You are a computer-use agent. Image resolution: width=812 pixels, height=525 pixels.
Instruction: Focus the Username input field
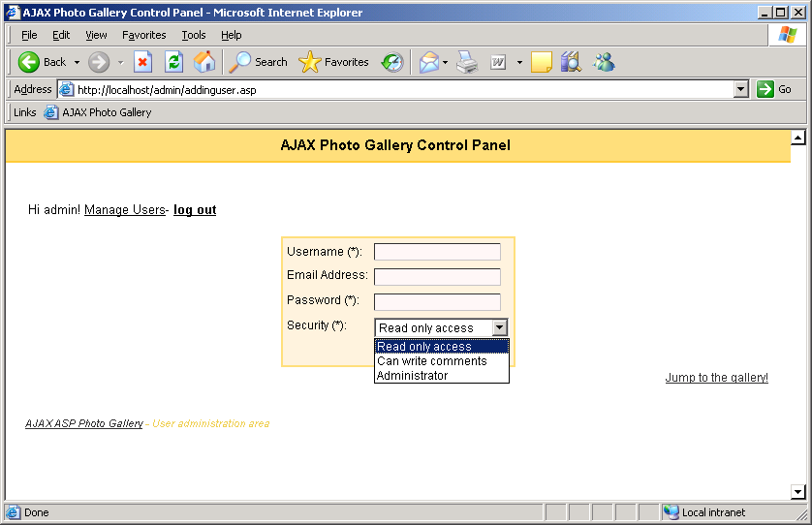[437, 252]
